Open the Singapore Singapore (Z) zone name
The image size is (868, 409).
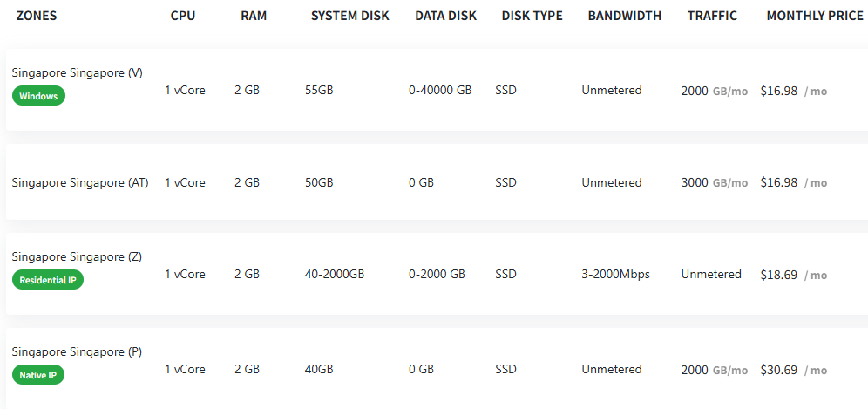tap(77, 257)
